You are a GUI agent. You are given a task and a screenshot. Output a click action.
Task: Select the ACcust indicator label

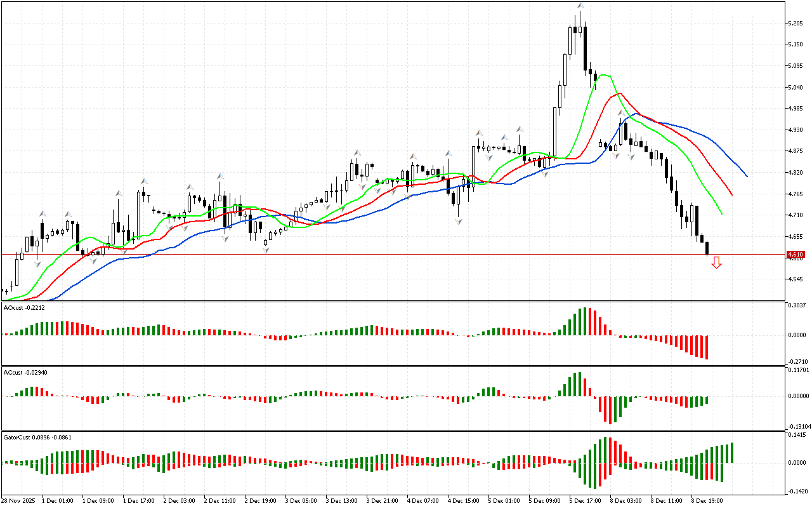(22, 372)
